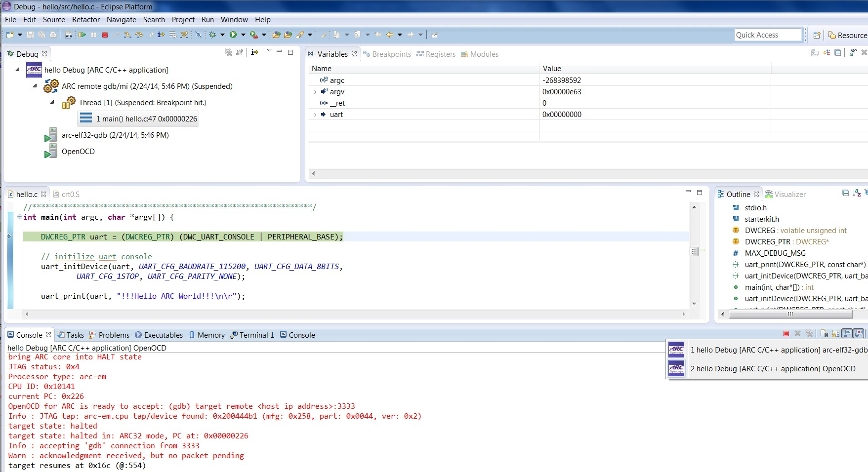Click the Debug bug icon in the toolbar
This screenshot has height=472, width=868.
pos(212,35)
